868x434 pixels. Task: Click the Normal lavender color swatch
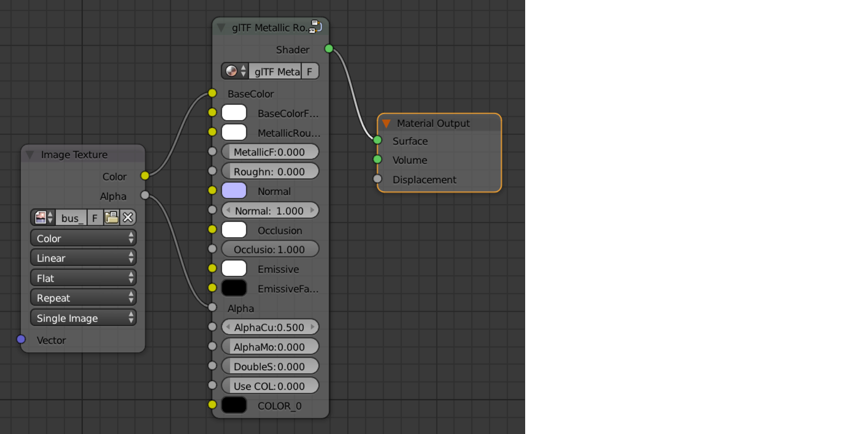(234, 190)
